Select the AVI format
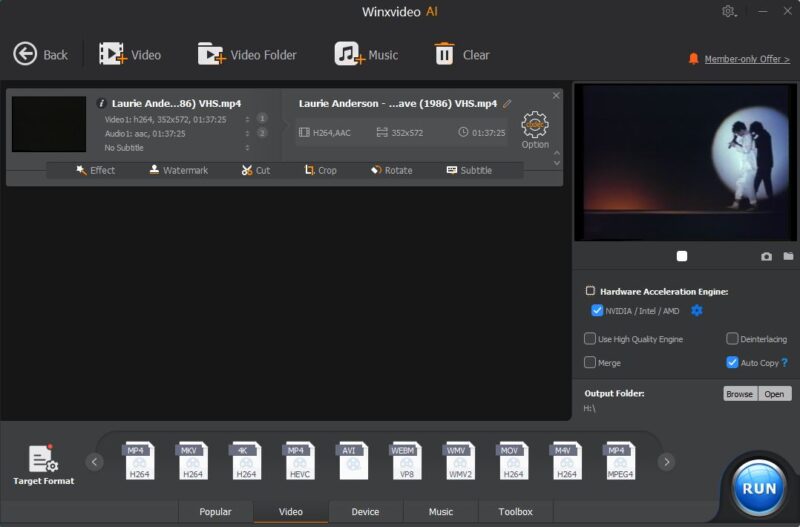The image size is (800, 527). click(x=353, y=461)
